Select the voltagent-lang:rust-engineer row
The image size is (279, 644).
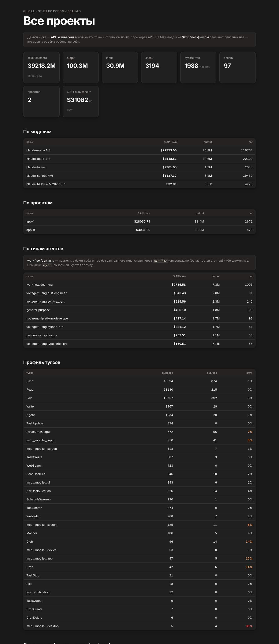tap(139, 293)
